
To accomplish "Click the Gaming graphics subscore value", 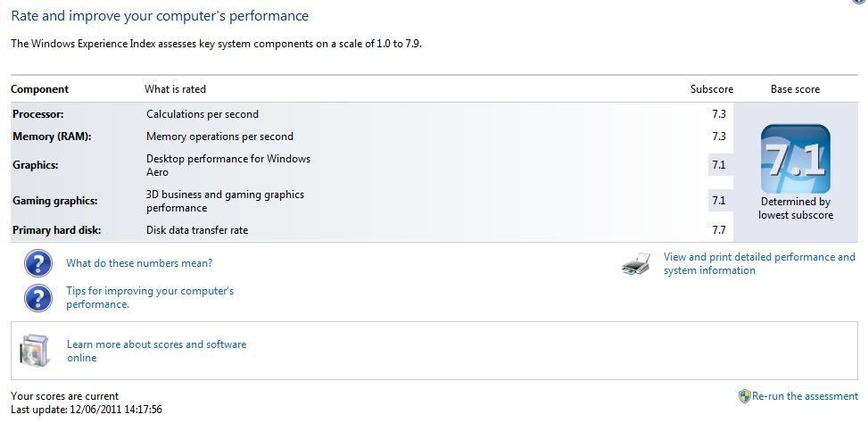I will coord(718,201).
